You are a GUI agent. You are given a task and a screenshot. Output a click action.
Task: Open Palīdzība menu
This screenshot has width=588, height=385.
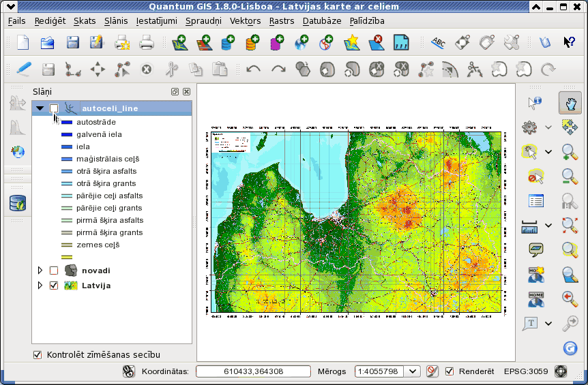(367, 21)
